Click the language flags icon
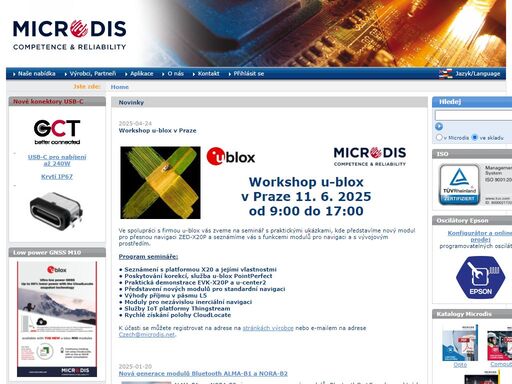The width and height of the screenshot is (512, 384). 445,74
